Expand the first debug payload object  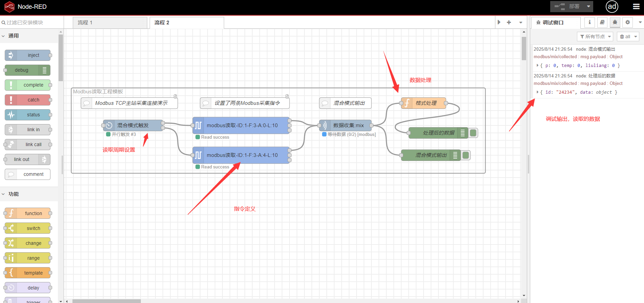click(x=537, y=65)
